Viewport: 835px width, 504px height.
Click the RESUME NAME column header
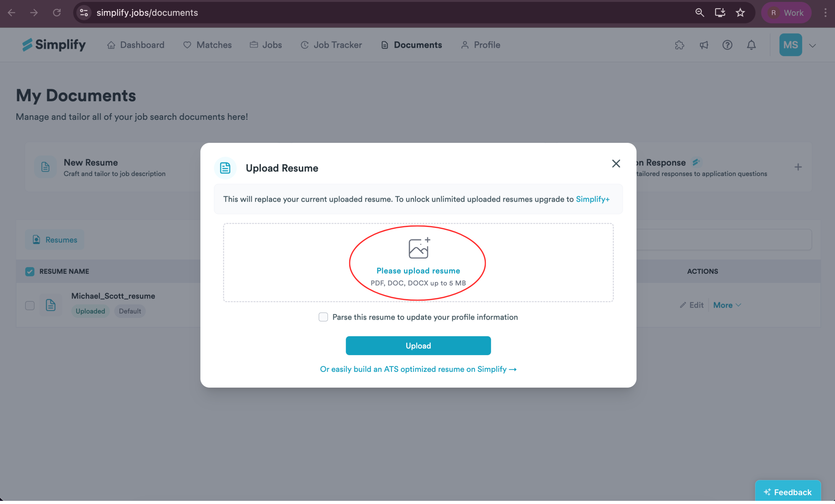64,271
